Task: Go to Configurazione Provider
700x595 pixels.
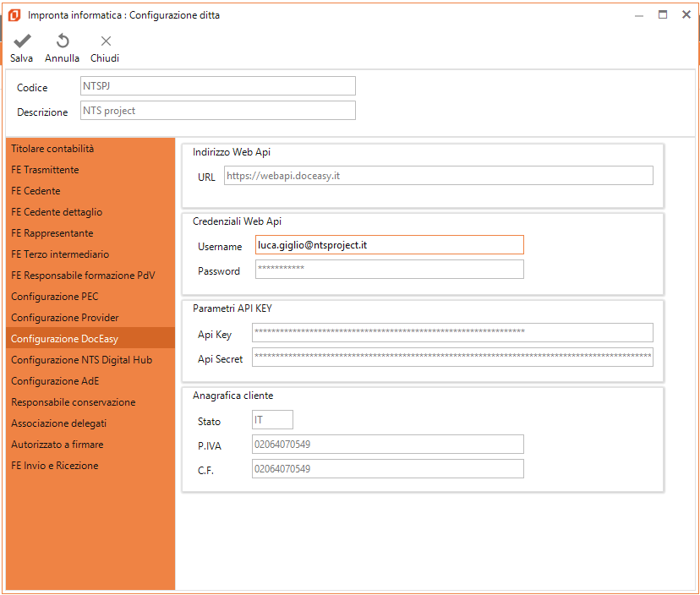Action: pos(64,318)
